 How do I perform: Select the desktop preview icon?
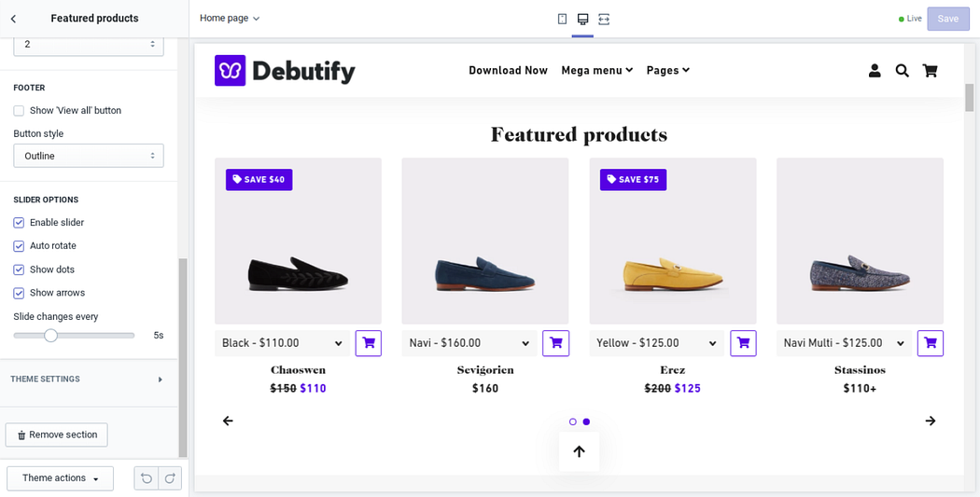[582, 19]
